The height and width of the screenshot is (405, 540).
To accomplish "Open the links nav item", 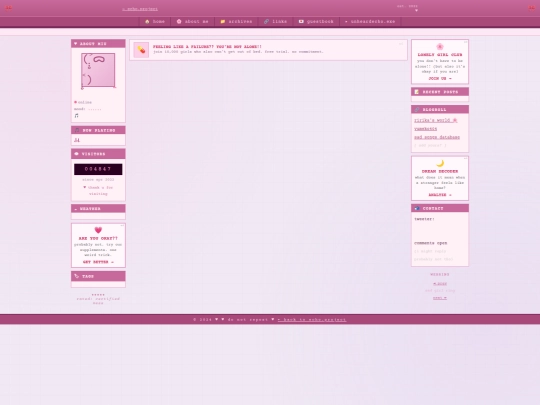I will (275, 21).
